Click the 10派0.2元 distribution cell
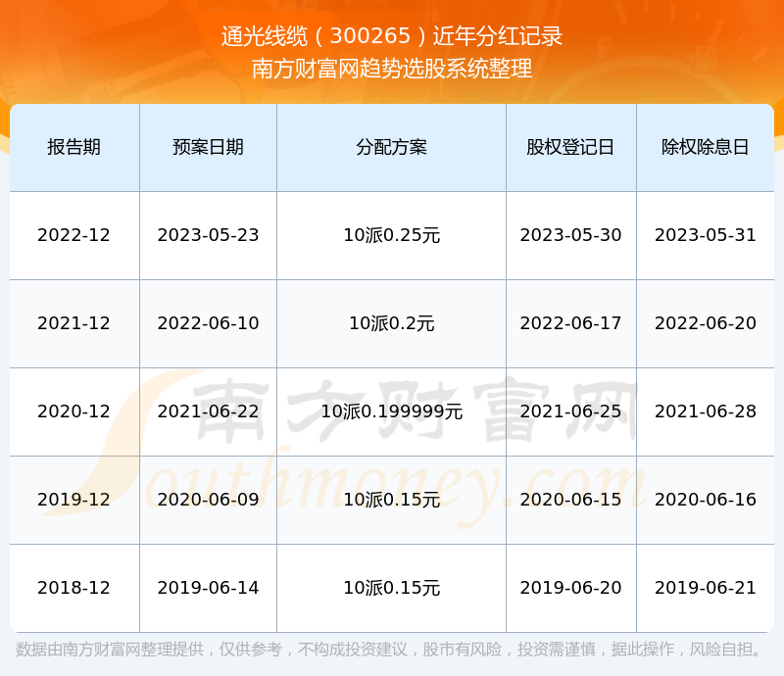 (x=391, y=323)
